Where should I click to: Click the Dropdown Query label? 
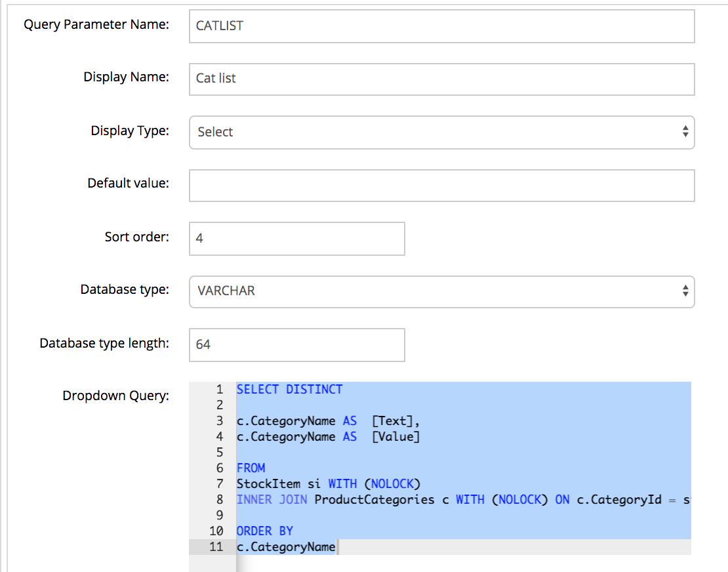click(x=115, y=396)
